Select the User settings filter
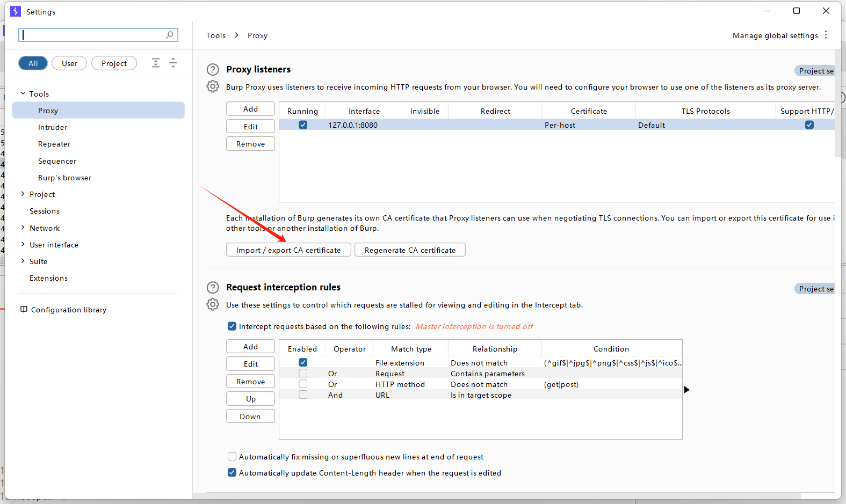 tap(69, 63)
